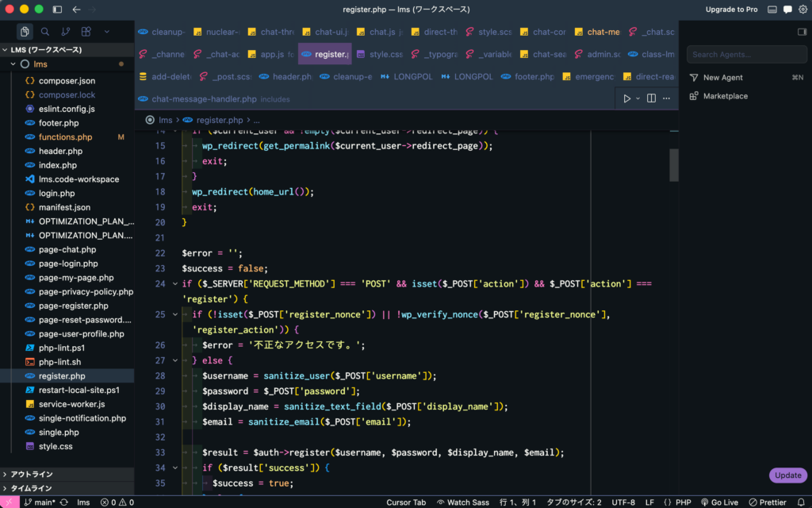The width and height of the screenshot is (812, 508).
Task: Open the app.js tab
Action: click(x=270, y=54)
